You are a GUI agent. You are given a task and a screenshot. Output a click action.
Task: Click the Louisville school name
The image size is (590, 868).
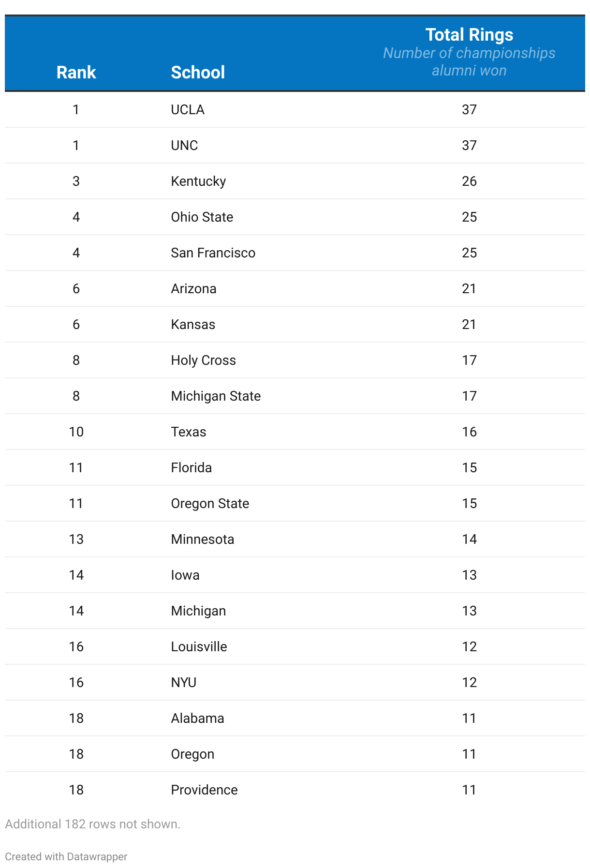tap(199, 647)
